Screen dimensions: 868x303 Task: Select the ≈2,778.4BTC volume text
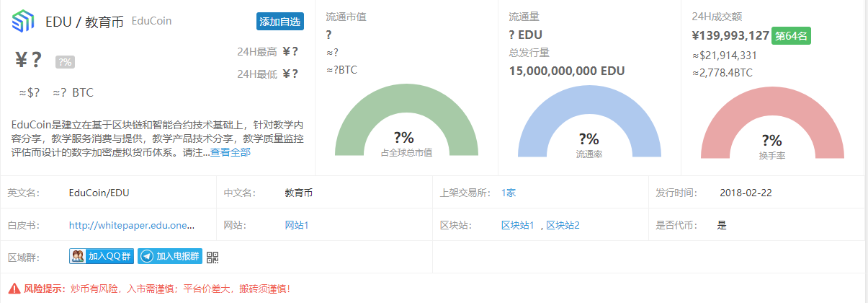point(722,73)
